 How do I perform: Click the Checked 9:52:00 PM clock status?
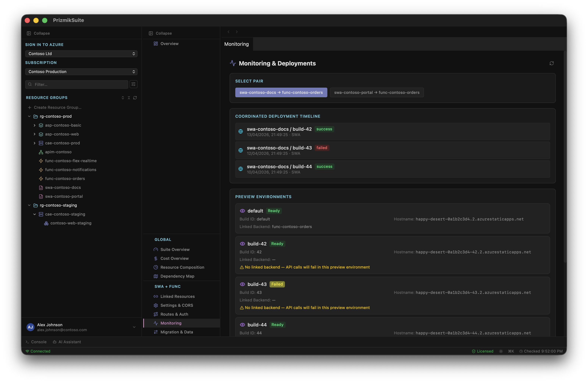click(x=541, y=351)
